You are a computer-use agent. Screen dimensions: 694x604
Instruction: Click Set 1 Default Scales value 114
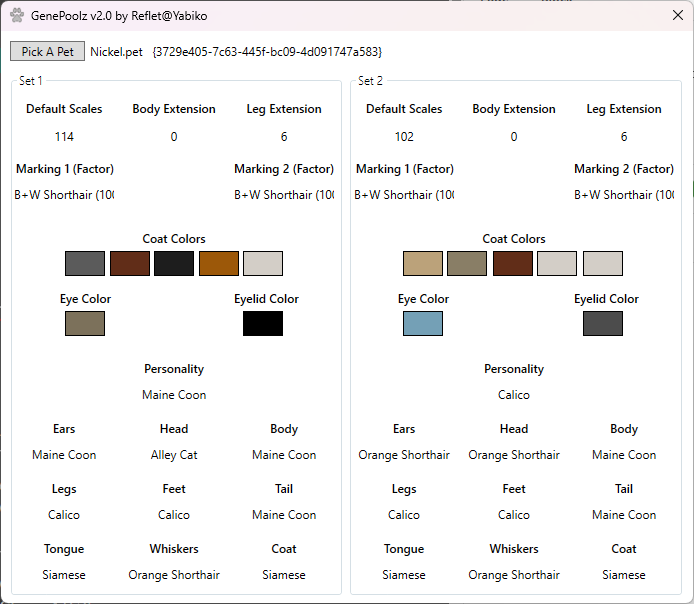(x=64, y=137)
